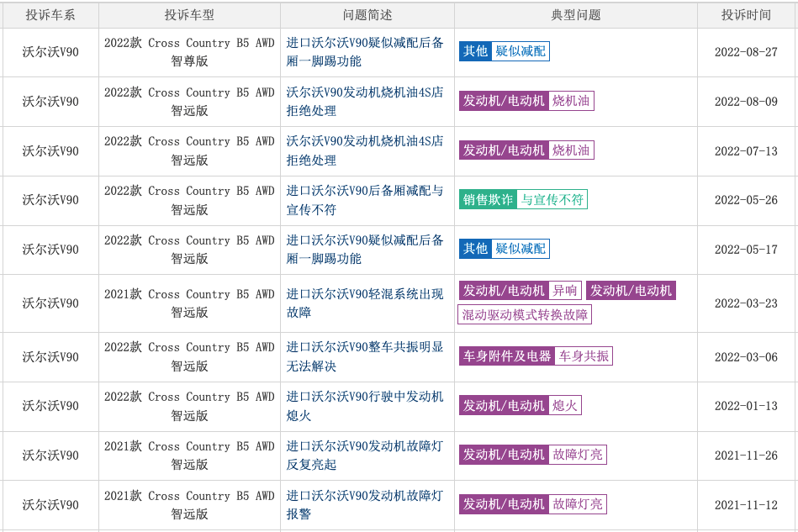Screen dimensions: 798x532
Task: Select the date cell 2022-05-26
Action: [x=746, y=200]
